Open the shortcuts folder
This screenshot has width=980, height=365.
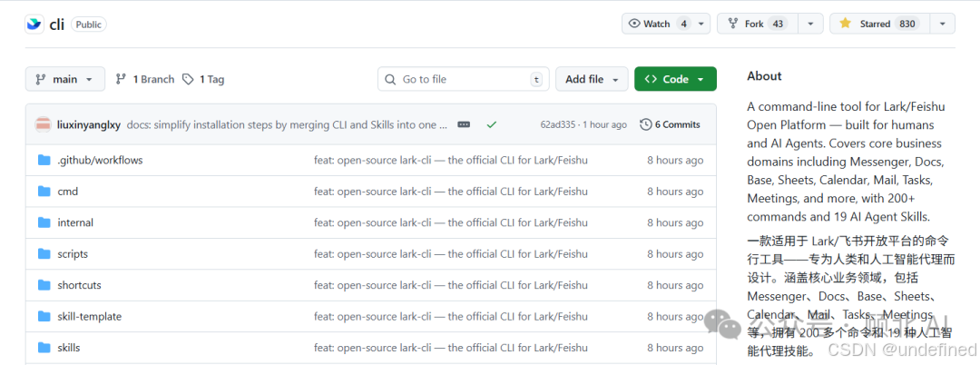(x=79, y=285)
